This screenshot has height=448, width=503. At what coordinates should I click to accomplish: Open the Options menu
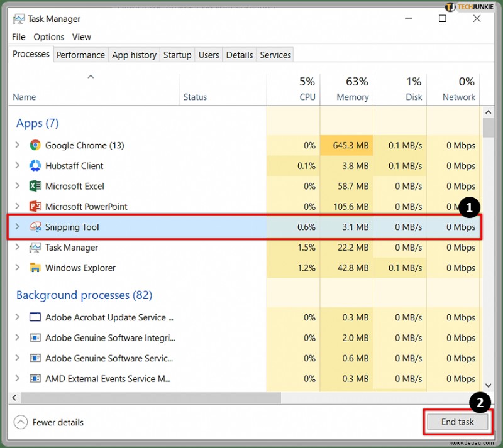(49, 37)
